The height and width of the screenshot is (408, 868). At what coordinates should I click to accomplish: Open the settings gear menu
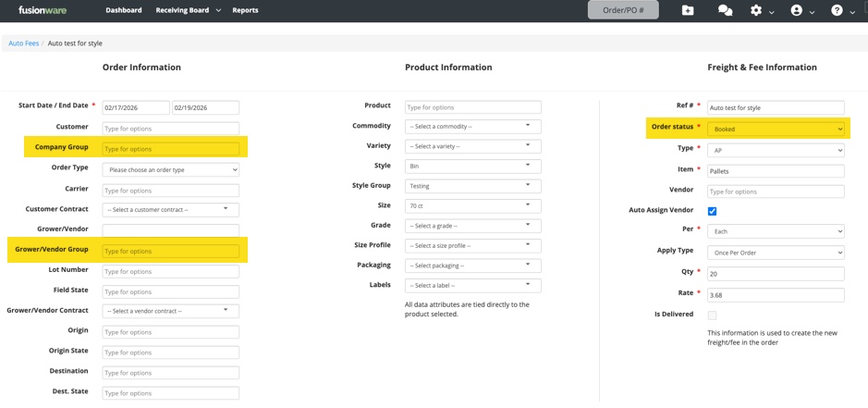tap(756, 10)
